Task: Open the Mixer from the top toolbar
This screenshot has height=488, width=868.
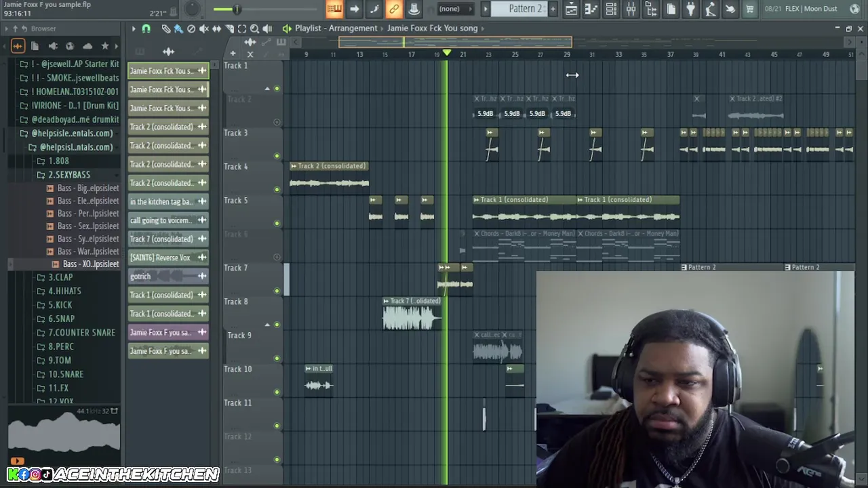Action: [631, 9]
